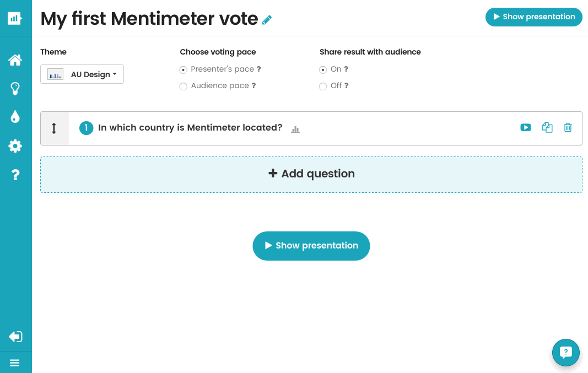588x373 pixels.
Task: Click the pencil icon to edit the title
Action: pos(267,20)
